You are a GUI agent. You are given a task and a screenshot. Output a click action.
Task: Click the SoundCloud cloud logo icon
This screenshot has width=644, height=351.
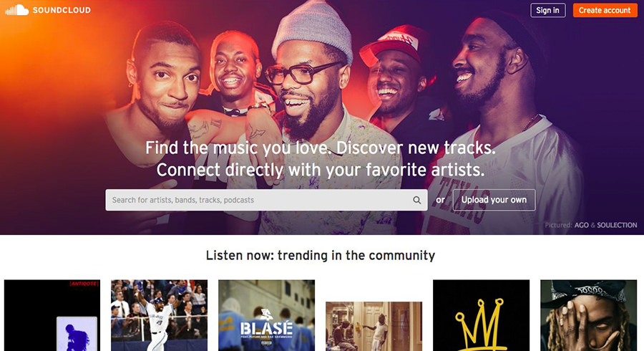[17, 10]
